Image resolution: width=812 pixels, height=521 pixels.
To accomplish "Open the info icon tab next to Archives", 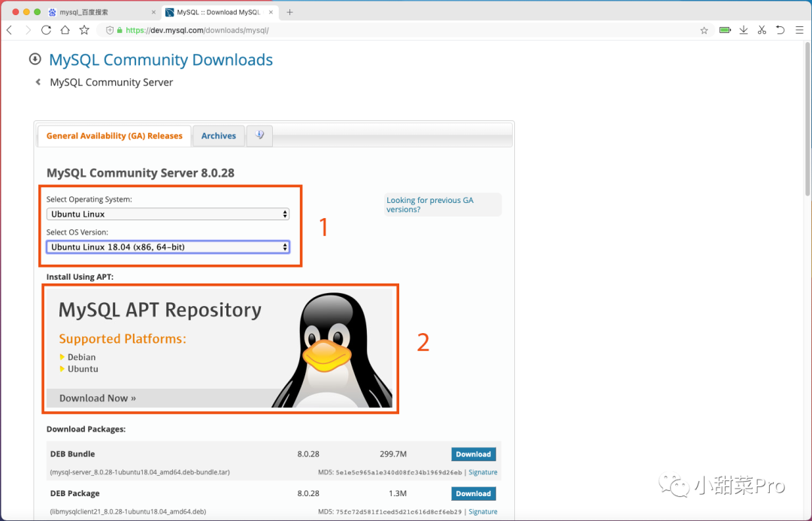I will coord(259,135).
